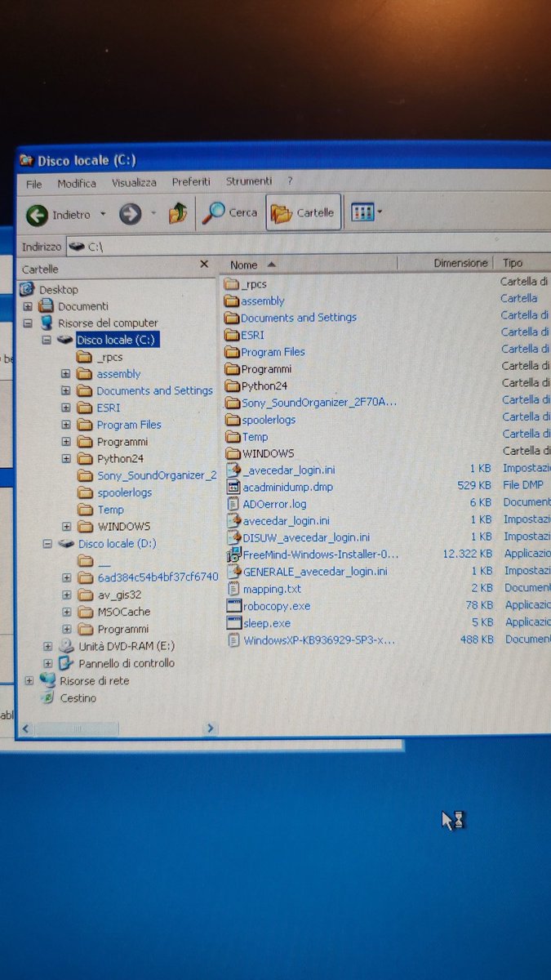Select Desktop in the folder tree
551x980 pixels.
click(x=59, y=289)
